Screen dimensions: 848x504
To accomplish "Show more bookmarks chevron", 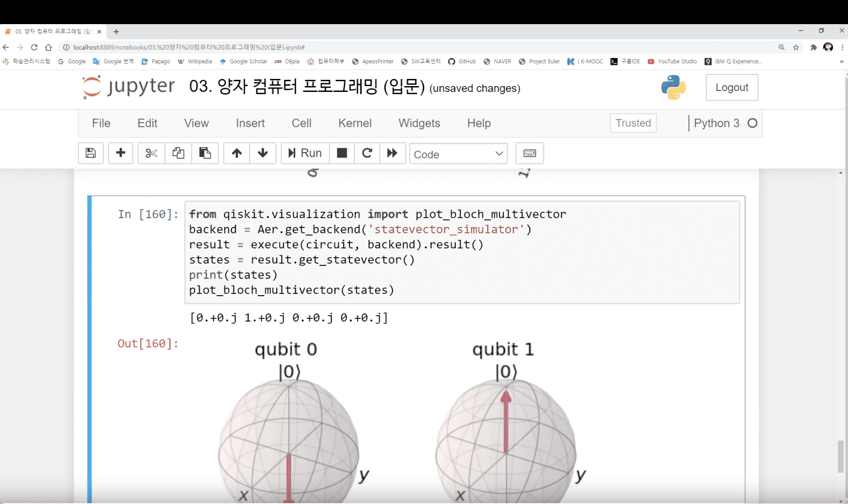I will (x=842, y=62).
